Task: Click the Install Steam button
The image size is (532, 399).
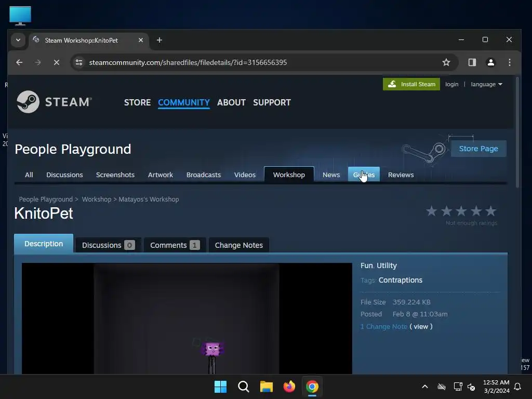Action: tap(411, 84)
